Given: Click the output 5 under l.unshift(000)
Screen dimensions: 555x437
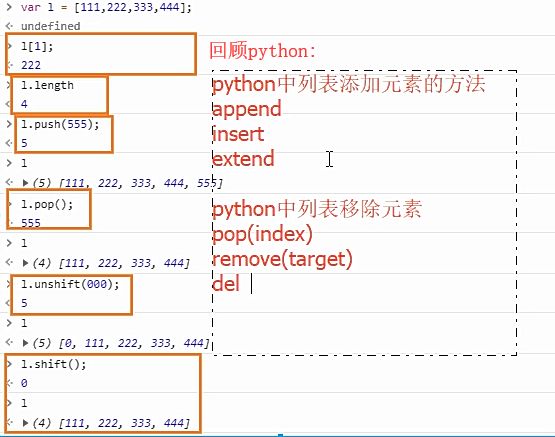Looking at the screenshot, I should tap(24, 303).
